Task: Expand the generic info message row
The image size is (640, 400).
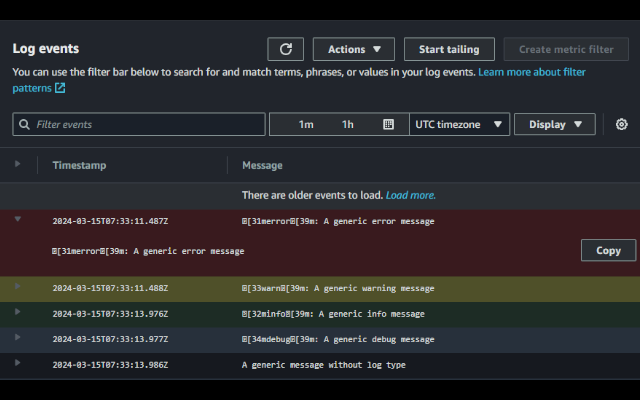Action: click(x=18, y=312)
